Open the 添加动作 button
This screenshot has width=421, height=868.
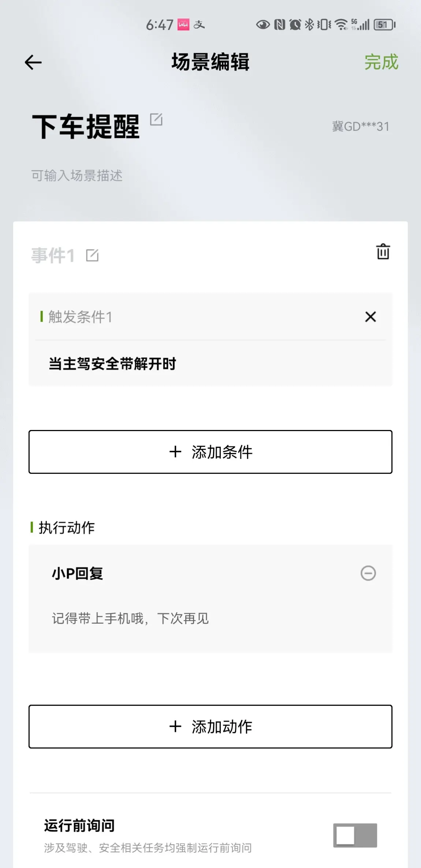(210, 726)
